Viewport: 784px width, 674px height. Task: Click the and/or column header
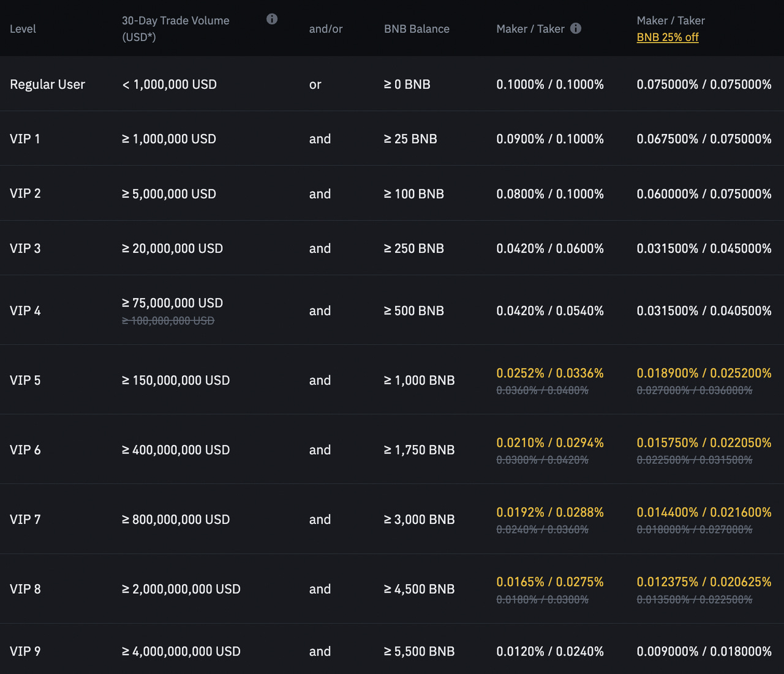point(326,29)
